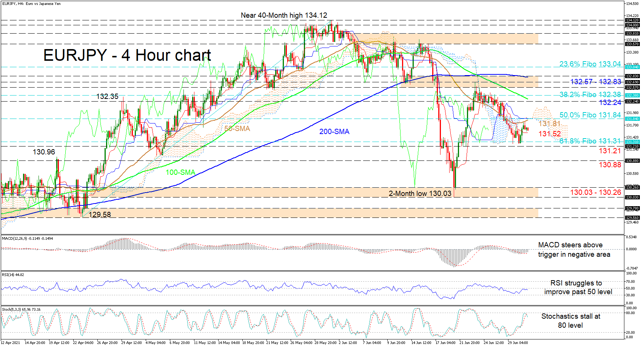Click the 134.120 price axis marker
Viewport: 644px width, 347px height.
[x=633, y=20]
